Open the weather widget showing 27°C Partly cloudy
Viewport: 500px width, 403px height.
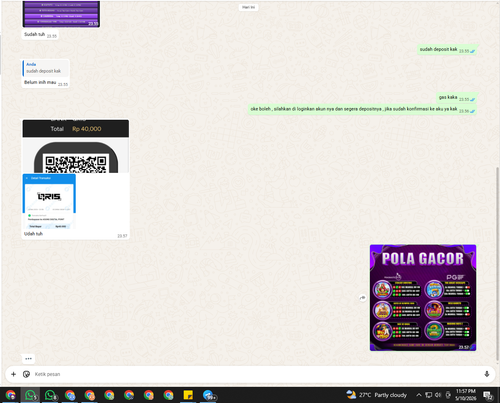tap(376, 395)
